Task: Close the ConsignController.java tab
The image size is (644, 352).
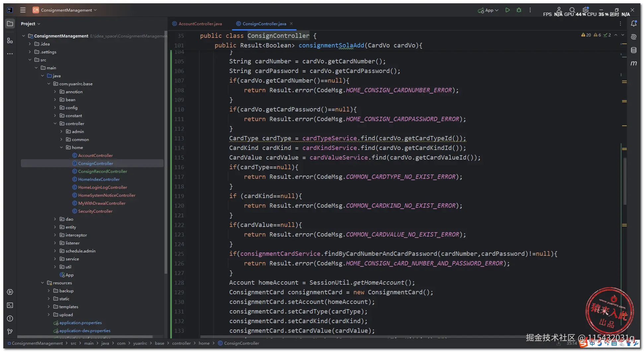Action: 291,24
